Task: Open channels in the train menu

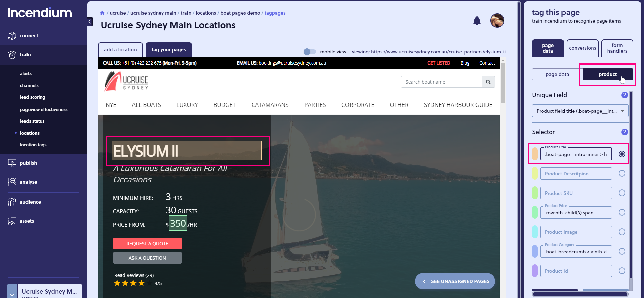Action: click(29, 86)
